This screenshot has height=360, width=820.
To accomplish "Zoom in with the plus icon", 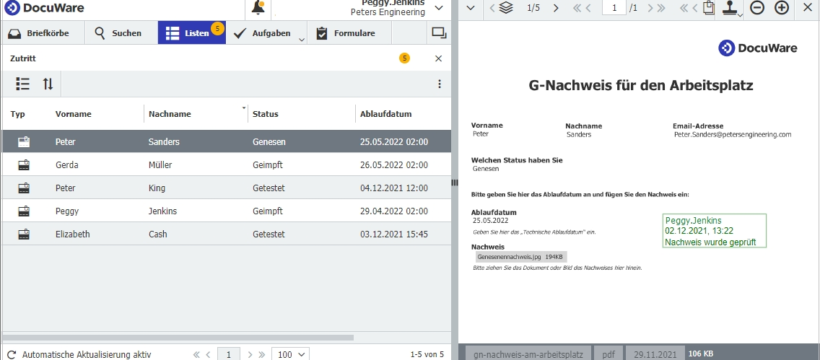I will pos(781,8).
